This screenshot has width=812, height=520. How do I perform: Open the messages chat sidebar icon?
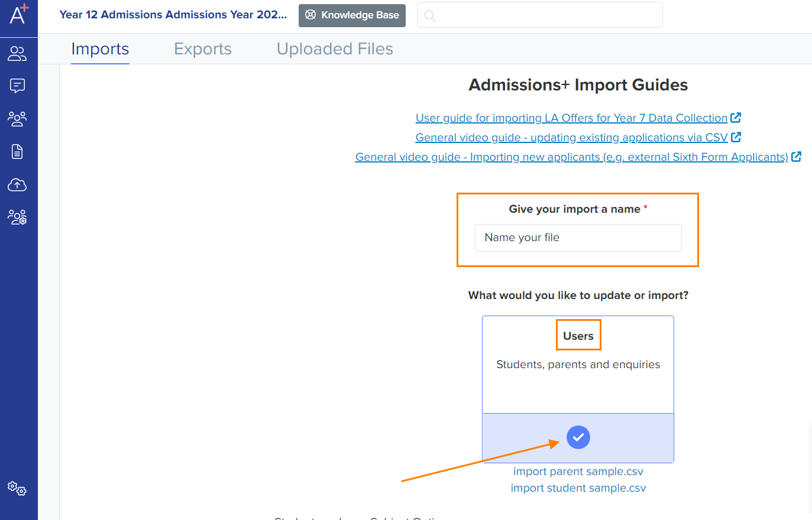17,86
